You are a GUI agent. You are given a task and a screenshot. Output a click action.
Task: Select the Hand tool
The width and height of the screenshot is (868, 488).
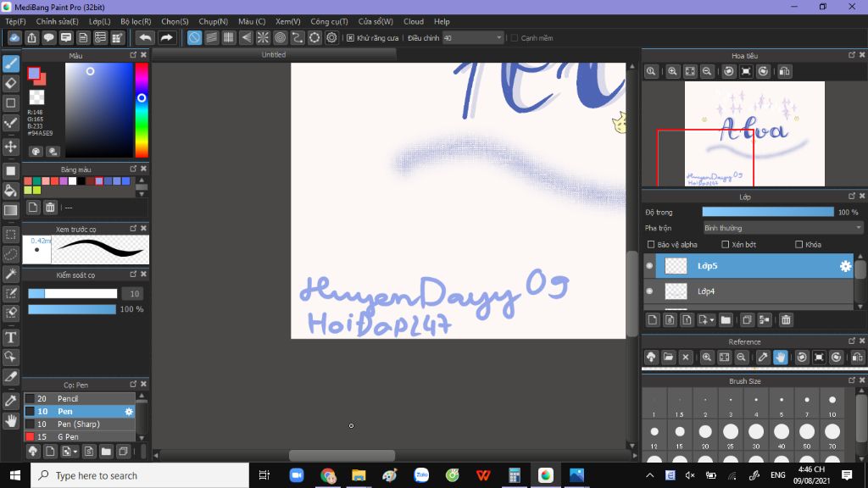(10, 421)
